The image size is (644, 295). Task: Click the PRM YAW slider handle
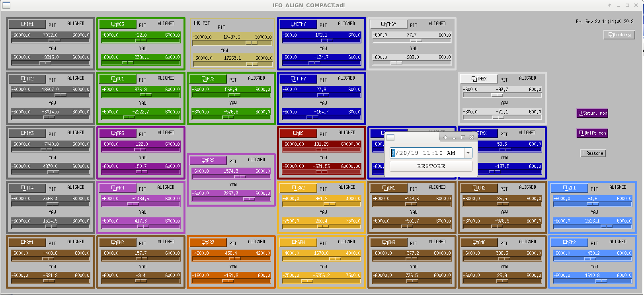(143, 227)
